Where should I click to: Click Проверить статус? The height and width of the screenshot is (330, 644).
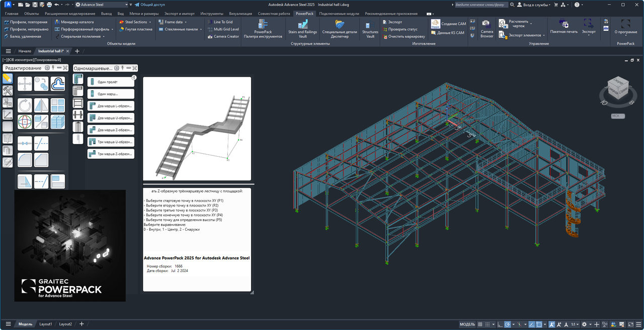399,29
